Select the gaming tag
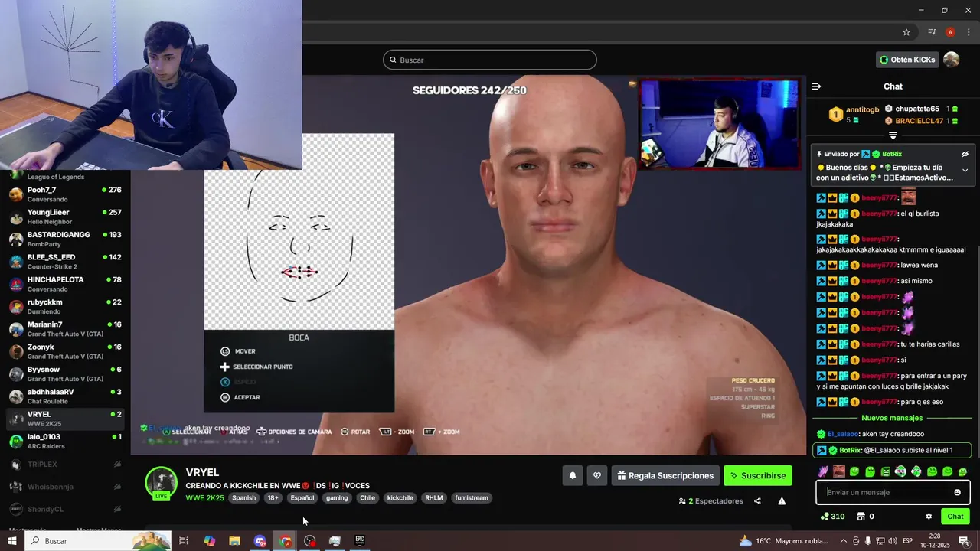The height and width of the screenshot is (551, 980). click(337, 497)
